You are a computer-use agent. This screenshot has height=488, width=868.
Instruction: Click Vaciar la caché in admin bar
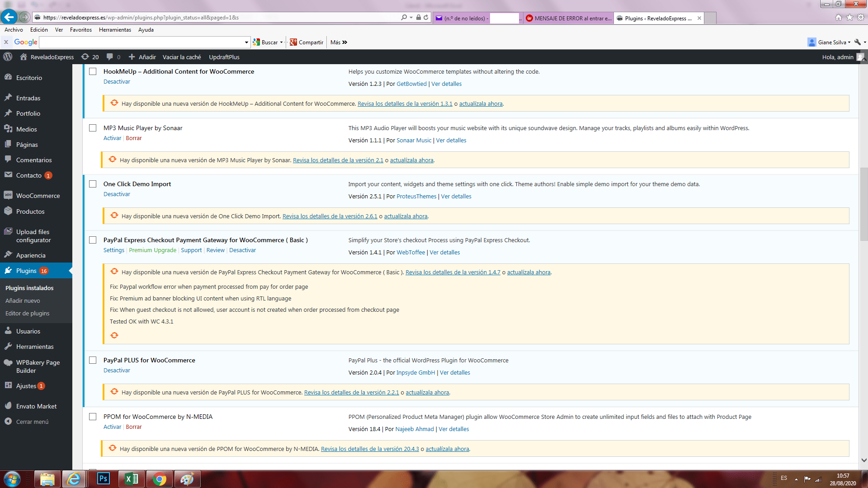click(x=182, y=57)
